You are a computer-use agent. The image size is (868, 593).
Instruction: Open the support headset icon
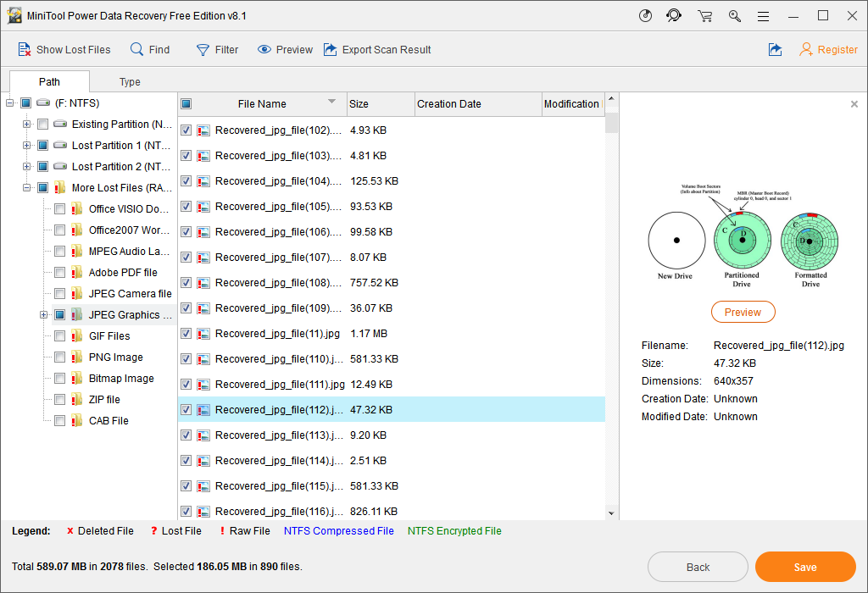[674, 15]
